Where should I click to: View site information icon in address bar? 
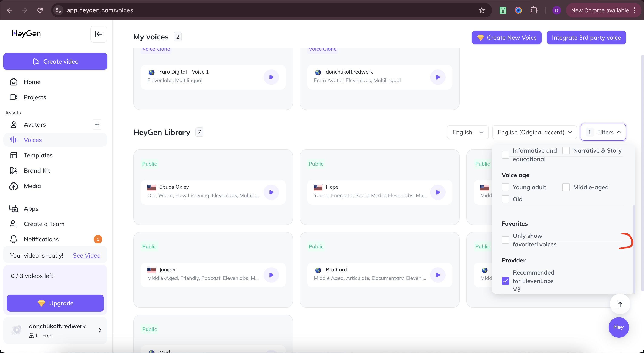click(x=58, y=10)
